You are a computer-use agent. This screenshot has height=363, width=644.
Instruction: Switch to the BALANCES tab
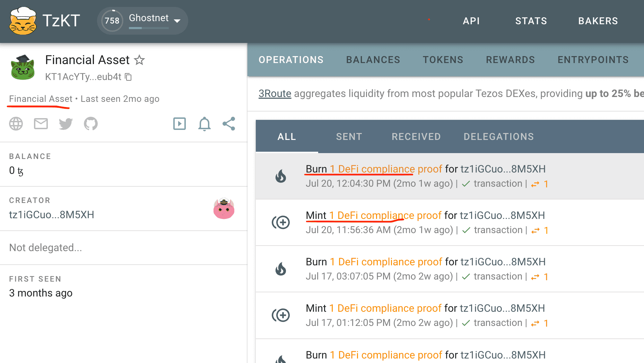(373, 60)
